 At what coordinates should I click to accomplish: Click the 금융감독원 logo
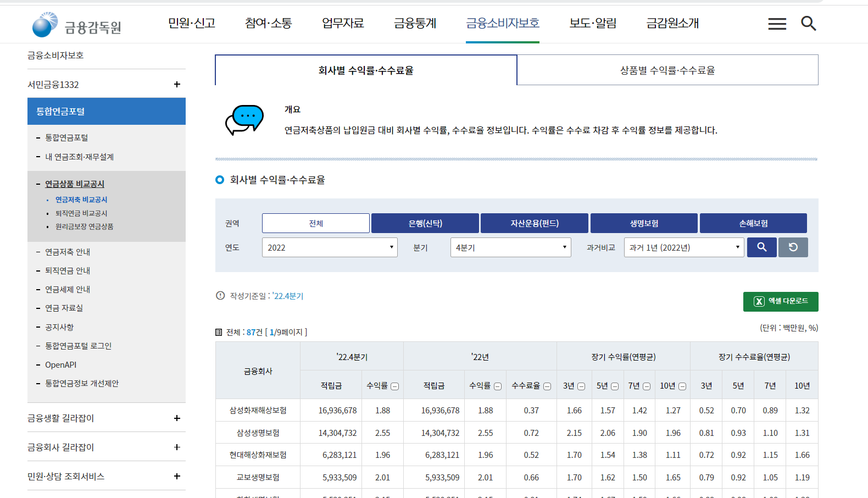77,25
